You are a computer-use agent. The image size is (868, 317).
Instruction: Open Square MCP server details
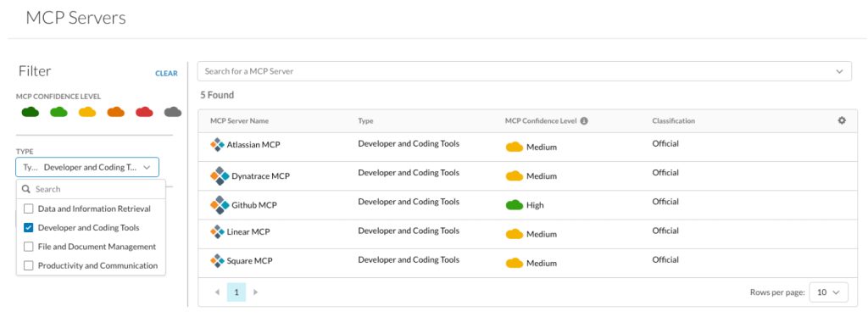click(250, 261)
